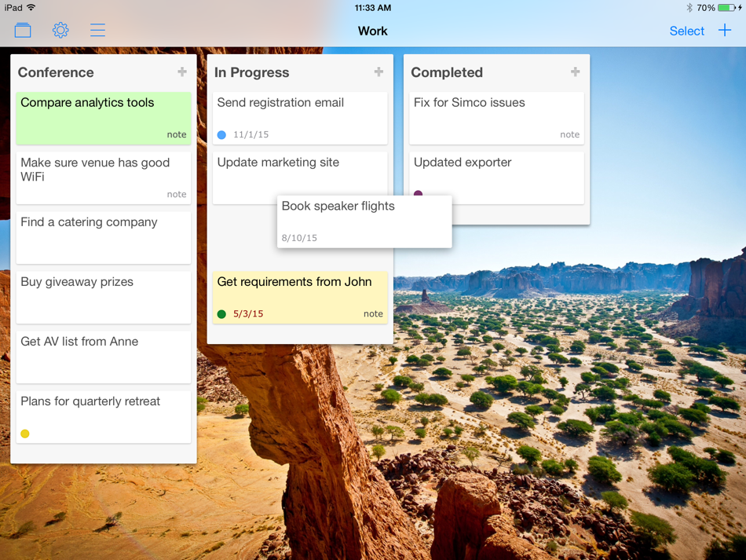
Task: Click green label dot on John card
Action: point(221,314)
